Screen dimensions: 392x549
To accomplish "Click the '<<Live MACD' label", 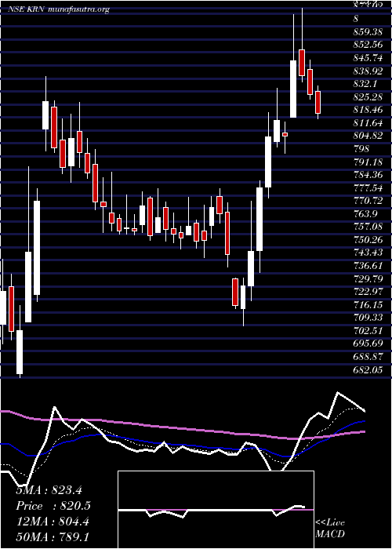I will click(x=330, y=529).
